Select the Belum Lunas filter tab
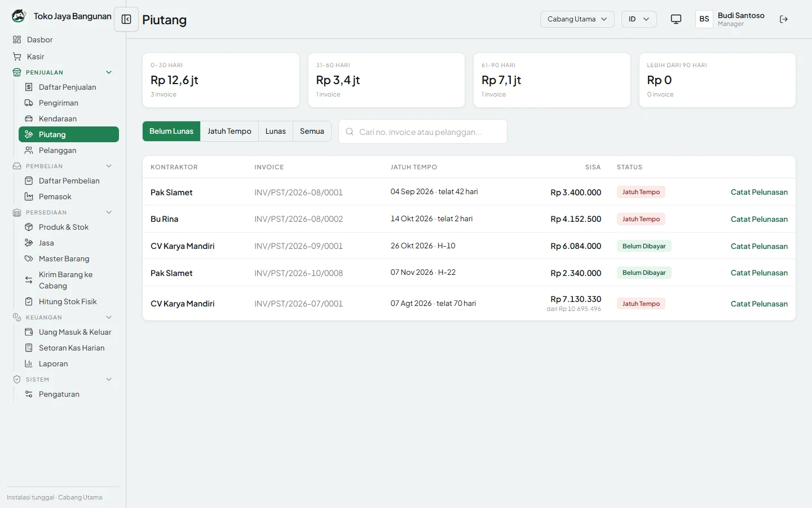 (x=171, y=131)
